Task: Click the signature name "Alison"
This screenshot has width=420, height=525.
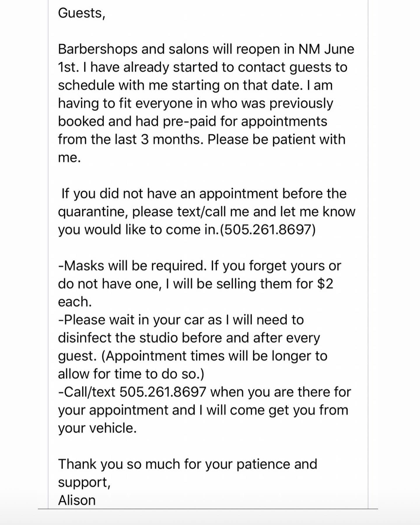Action: pos(77,500)
